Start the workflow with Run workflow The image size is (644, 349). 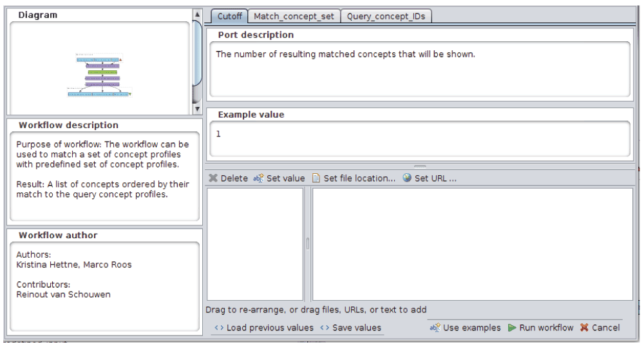[540, 328]
